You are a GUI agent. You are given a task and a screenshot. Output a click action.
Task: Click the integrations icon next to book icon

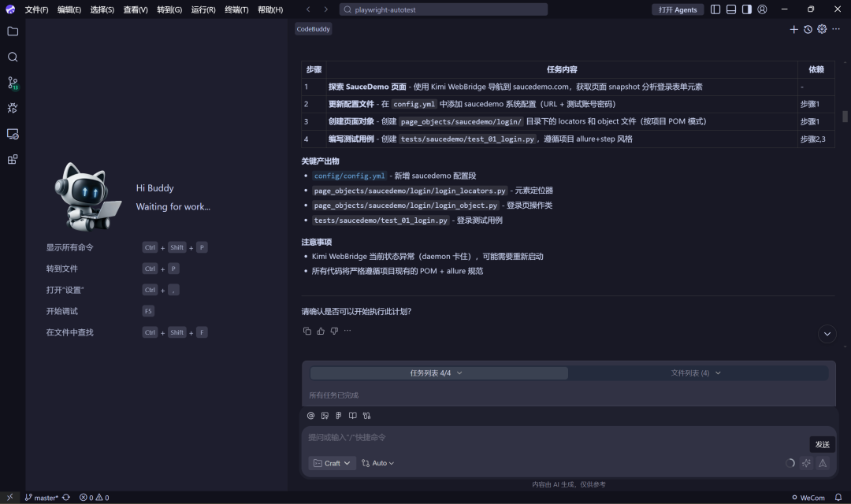click(x=367, y=416)
